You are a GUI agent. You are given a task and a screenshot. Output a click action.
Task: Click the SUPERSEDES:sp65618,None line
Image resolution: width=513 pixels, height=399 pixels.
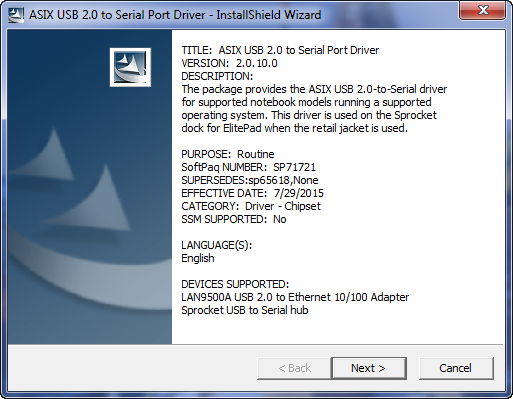[250, 180]
